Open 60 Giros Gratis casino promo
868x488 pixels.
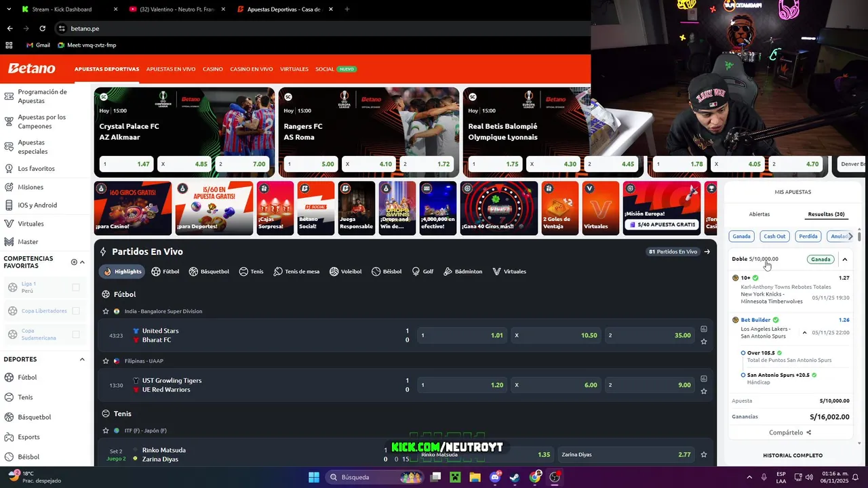(132, 208)
